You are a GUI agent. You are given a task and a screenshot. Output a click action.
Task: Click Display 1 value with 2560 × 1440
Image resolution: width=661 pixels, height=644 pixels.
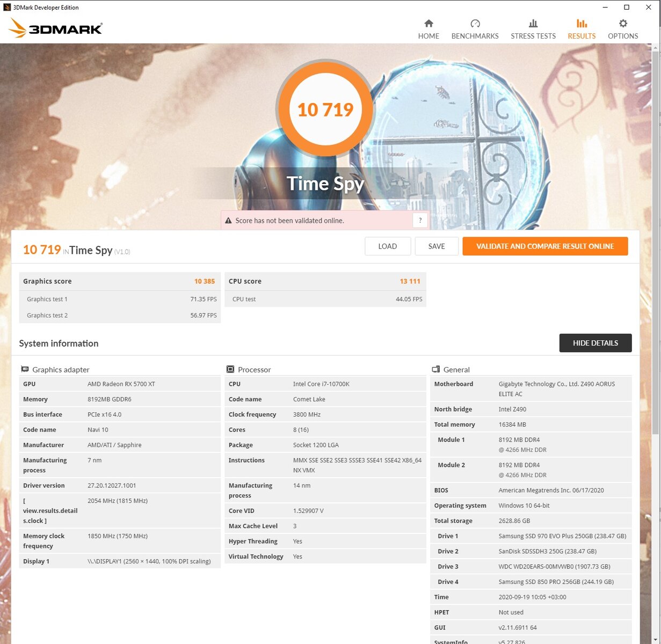point(149,561)
